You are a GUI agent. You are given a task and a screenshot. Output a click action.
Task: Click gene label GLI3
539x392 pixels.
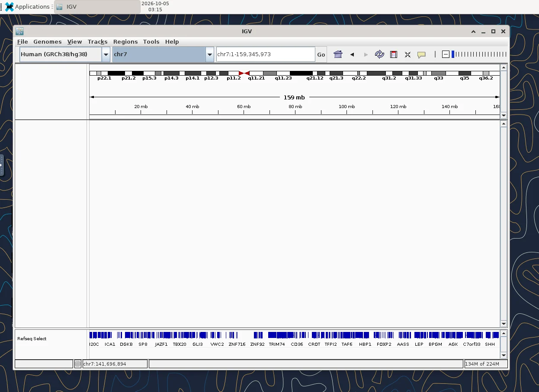coord(198,344)
